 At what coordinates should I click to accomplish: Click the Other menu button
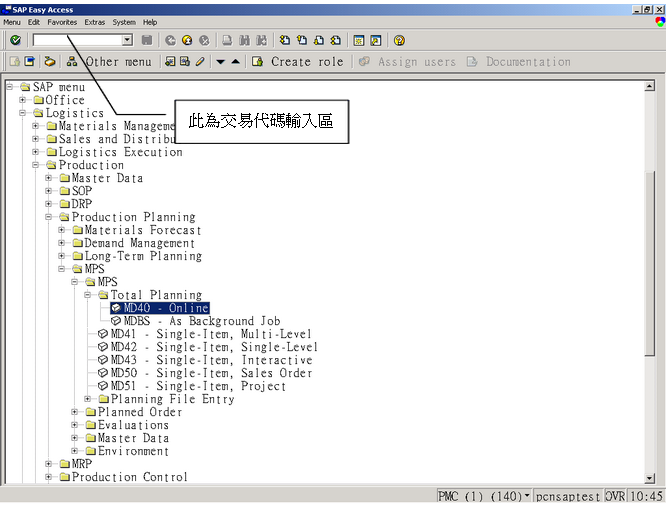click(x=109, y=62)
